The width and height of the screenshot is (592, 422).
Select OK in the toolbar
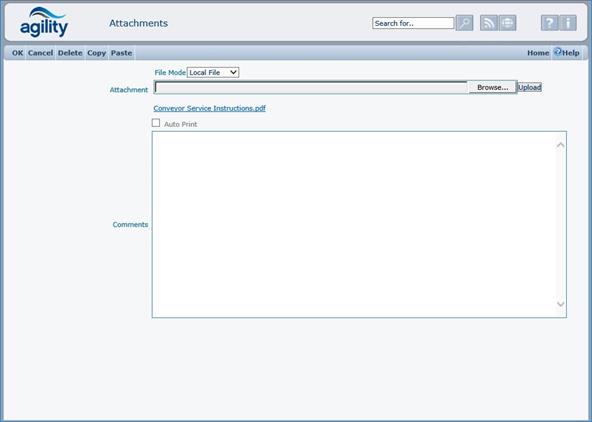click(x=17, y=53)
